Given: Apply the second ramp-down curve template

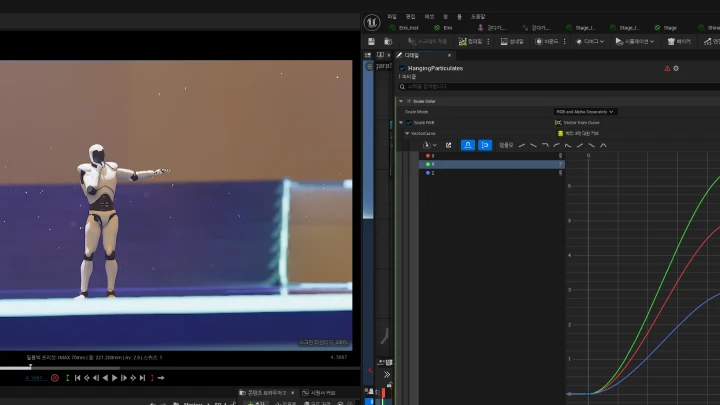Looking at the screenshot, I should (x=533, y=145).
